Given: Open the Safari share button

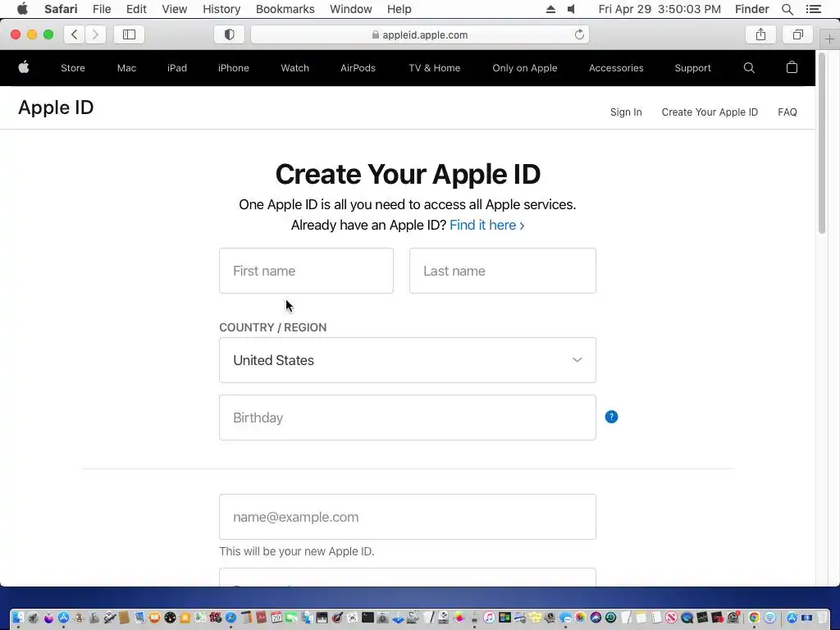Looking at the screenshot, I should (760, 34).
